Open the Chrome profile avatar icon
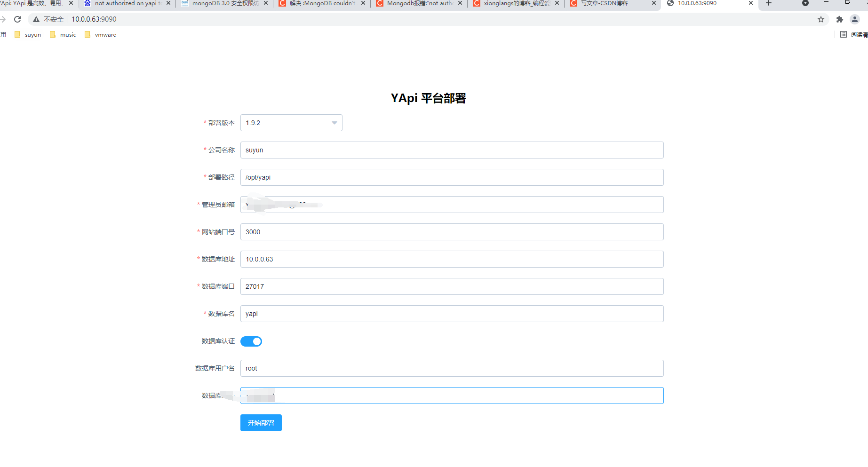868x467 pixels. point(855,19)
